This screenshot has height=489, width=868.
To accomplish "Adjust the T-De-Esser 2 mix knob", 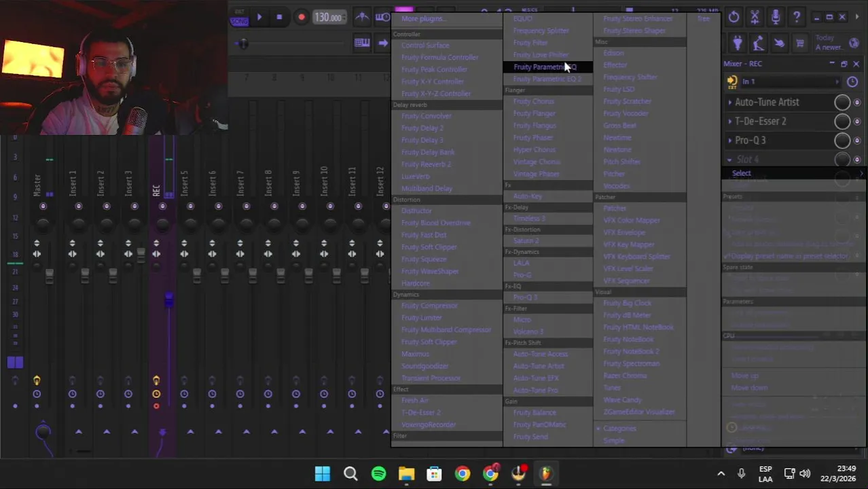I will tap(842, 122).
